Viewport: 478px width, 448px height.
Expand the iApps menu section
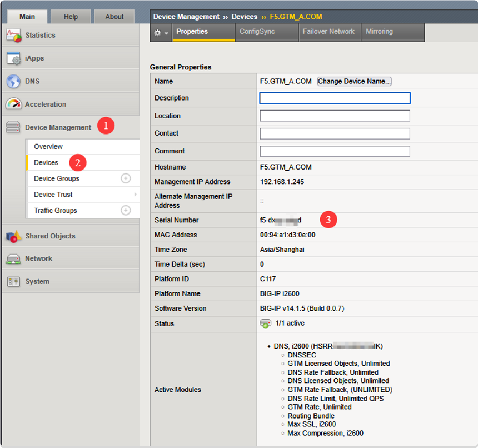point(71,58)
